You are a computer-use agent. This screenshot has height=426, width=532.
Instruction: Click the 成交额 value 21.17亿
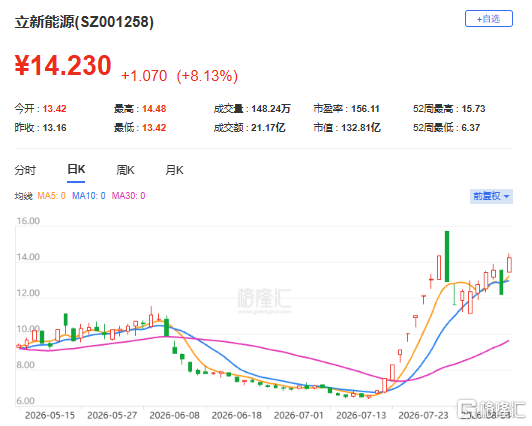click(268, 128)
